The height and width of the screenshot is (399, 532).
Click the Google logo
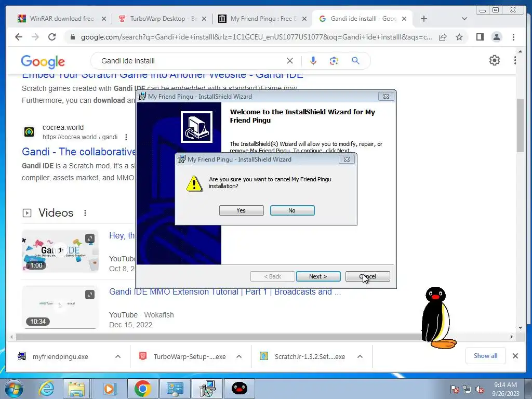pyautogui.click(x=43, y=61)
